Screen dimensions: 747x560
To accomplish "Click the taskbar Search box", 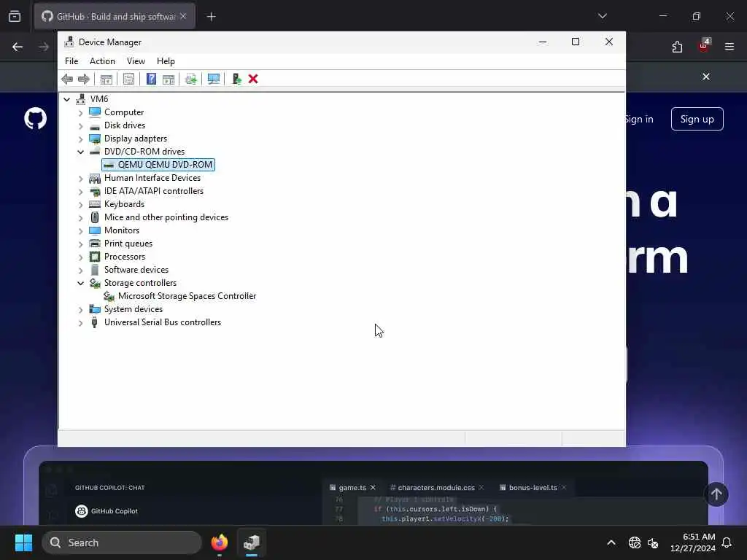I will pos(122,542).
